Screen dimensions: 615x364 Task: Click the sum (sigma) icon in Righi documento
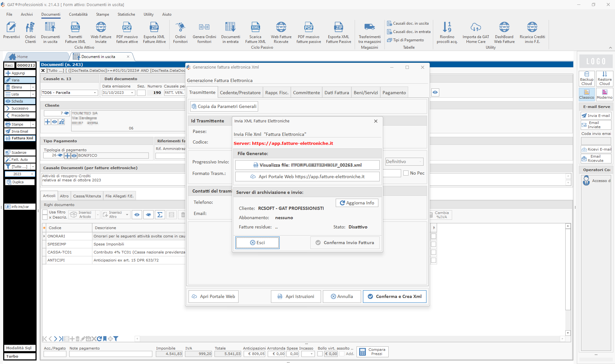160,215
